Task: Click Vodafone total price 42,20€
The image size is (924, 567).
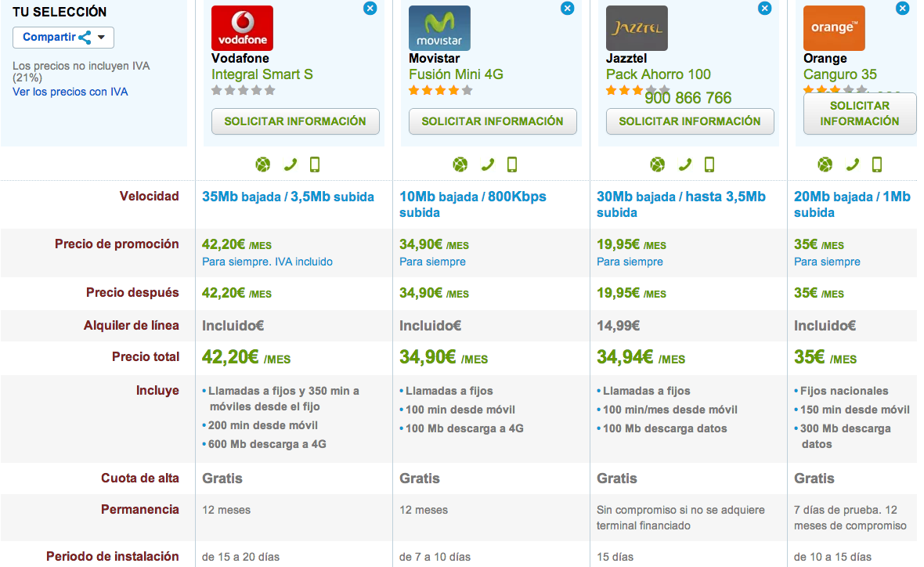Action: (247, 357)
